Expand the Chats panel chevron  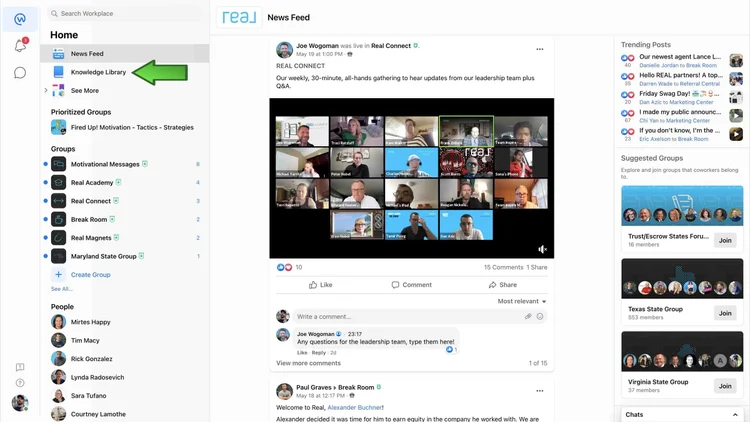point(735,414)
